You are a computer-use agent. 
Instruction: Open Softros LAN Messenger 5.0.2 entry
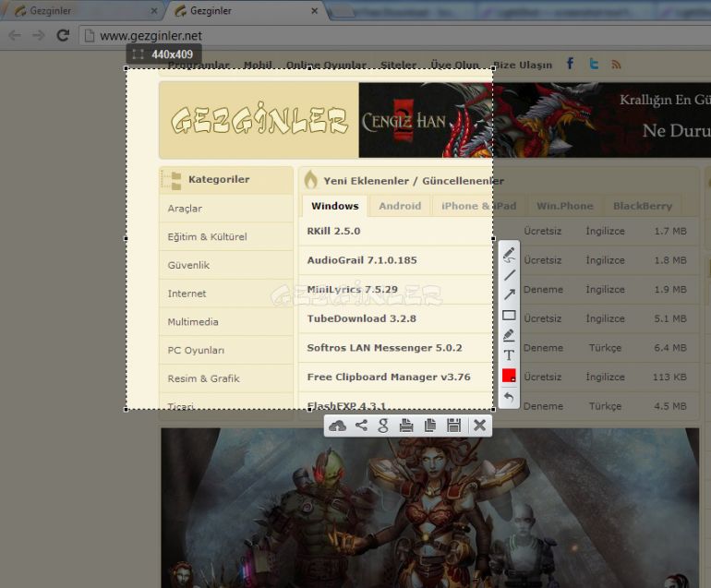click(x=384, y=348)
